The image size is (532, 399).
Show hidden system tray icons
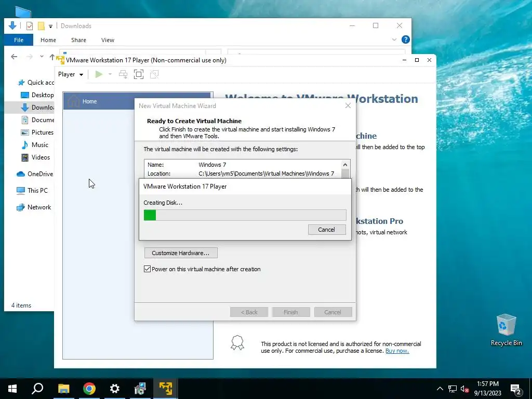pyautogui.click(x=440, y=389)
